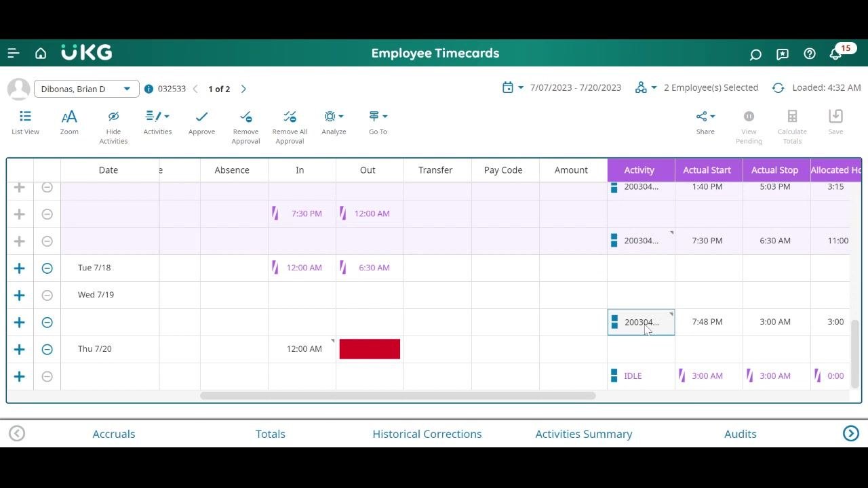Refresh the loaded timecard data
This screenshot has width=868, height=488.
click(778, 88)
